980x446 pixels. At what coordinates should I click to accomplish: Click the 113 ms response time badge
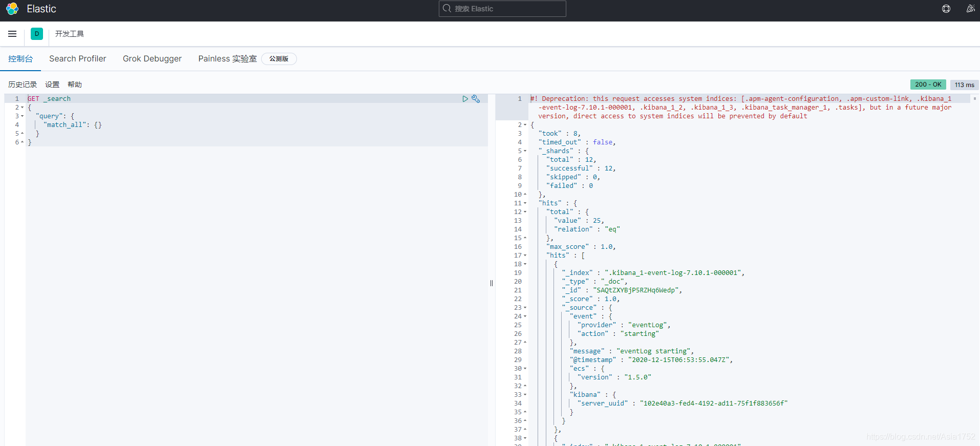(x=965, y=85)
